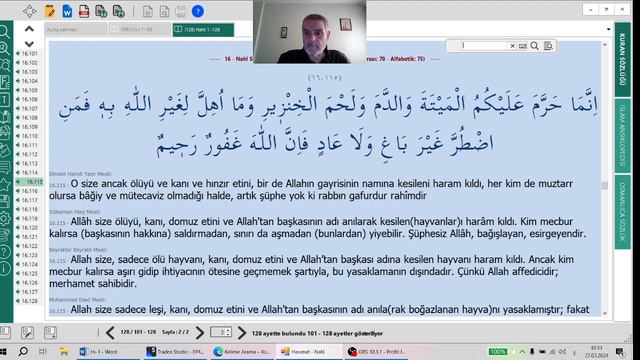The image size is (640, 360).
Task: Switch to the Edge Kelime Arama window
Action: [x=243, y=351]
